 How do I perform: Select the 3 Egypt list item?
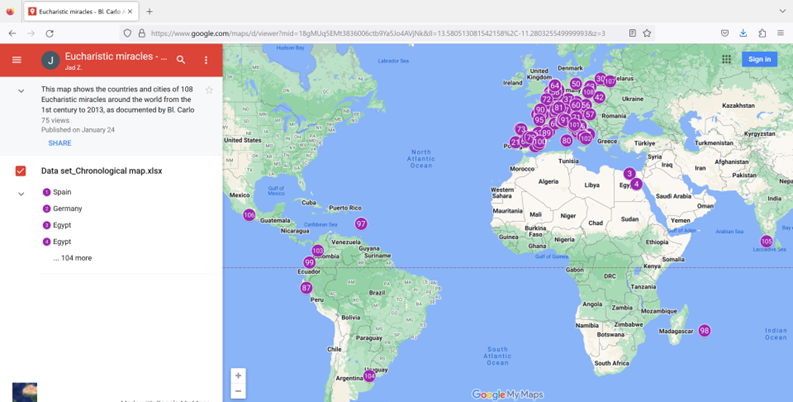pos(57,225)
